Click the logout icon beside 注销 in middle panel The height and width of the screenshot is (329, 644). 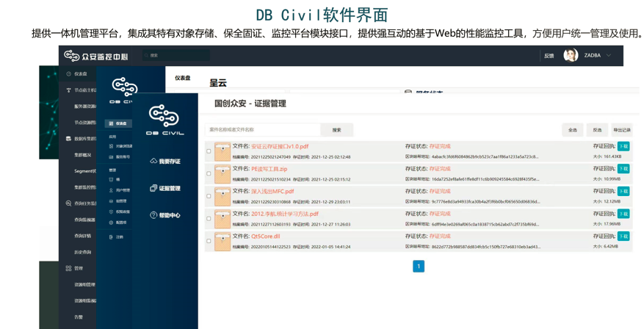pos(111,237)
